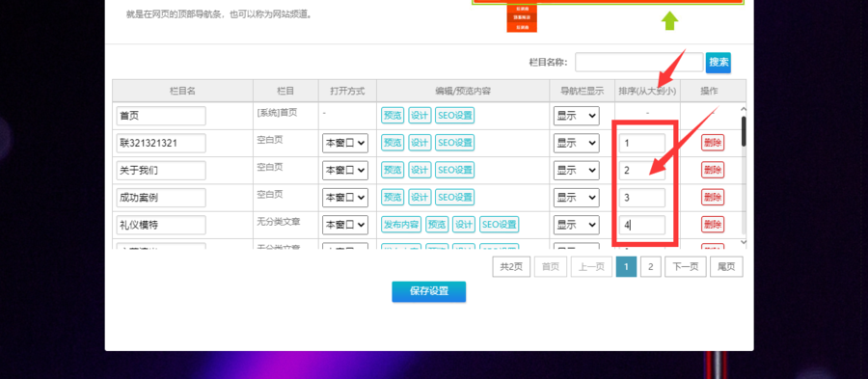The height and width of the screenshot is (379, 868).
Task: Open SEO设置 for the 首页 row
Action: click(x=454, y=116)
